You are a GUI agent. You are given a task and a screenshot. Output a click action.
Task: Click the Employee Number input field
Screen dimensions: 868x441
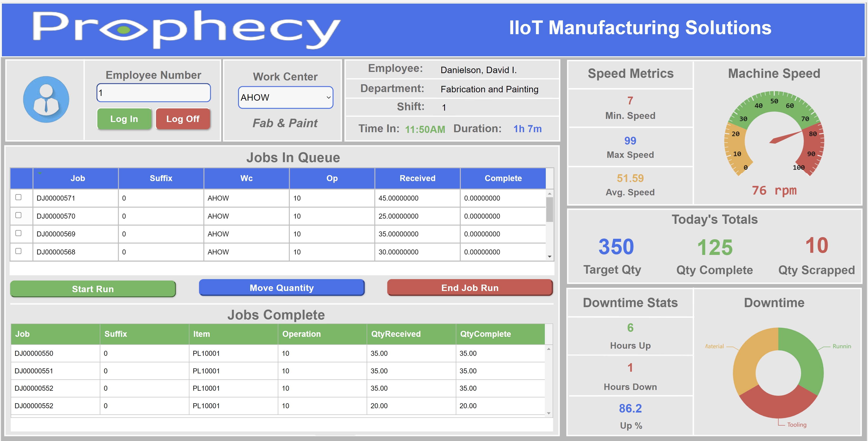(x=154, y=93)
